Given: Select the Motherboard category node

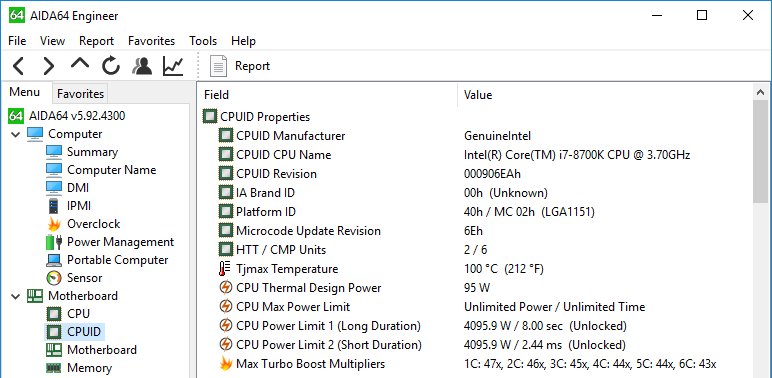Looking at the screenshot, I should [x=72, y=296].
